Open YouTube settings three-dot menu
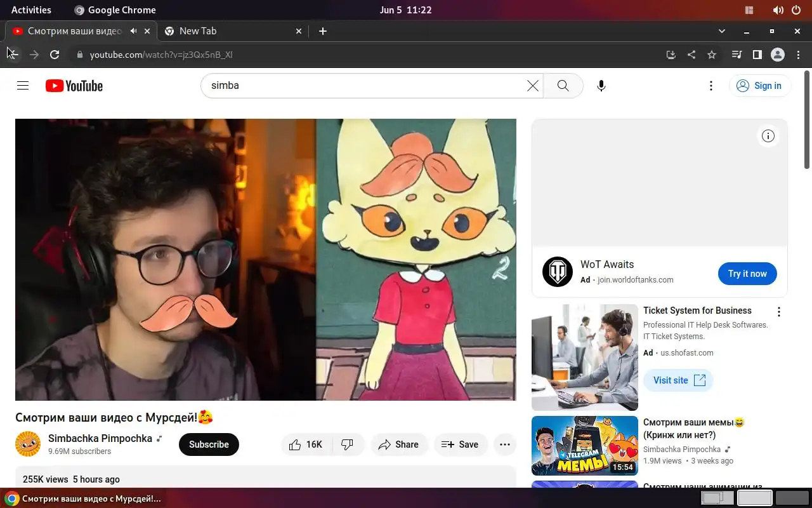812x508 pixels. pos(711,86)
